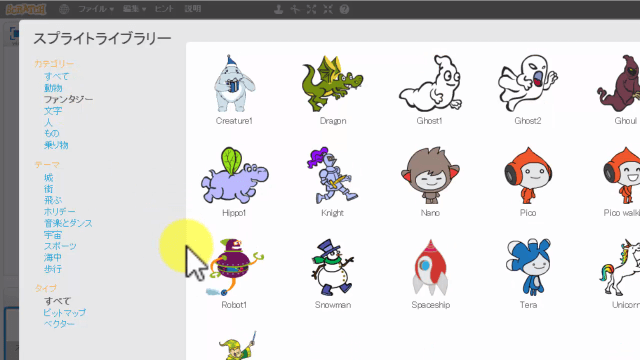Select the wizard sprite in bottom row

click(238, 346)
